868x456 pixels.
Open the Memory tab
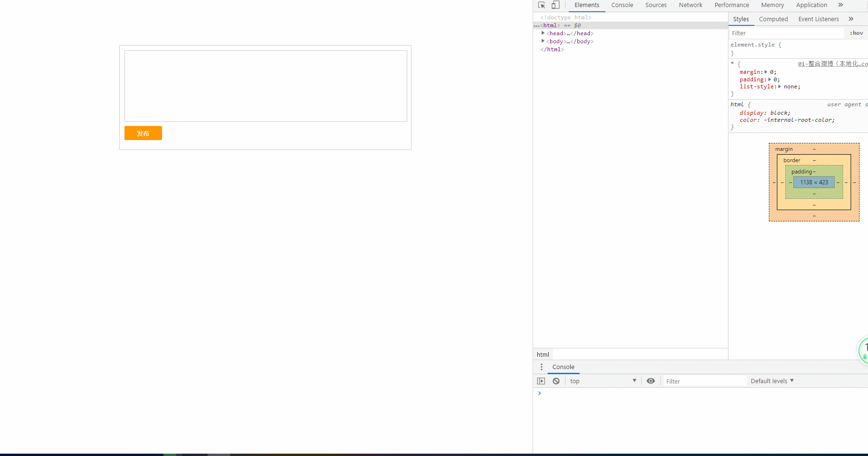point(773,5)
